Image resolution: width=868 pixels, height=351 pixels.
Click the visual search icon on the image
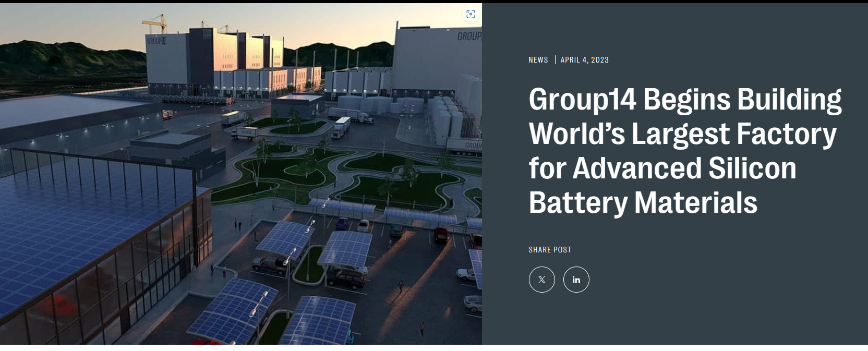pos(471,15)
